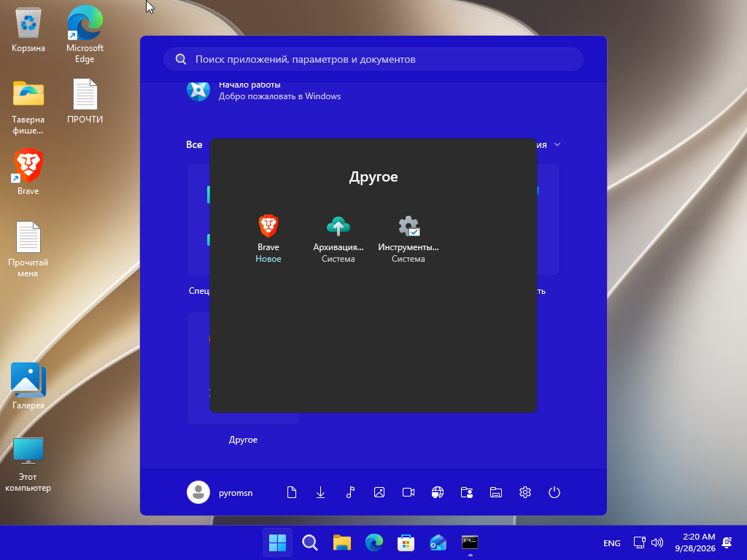
Task: Open personal folder icon in Start menu footer
Action: (467, 492)
